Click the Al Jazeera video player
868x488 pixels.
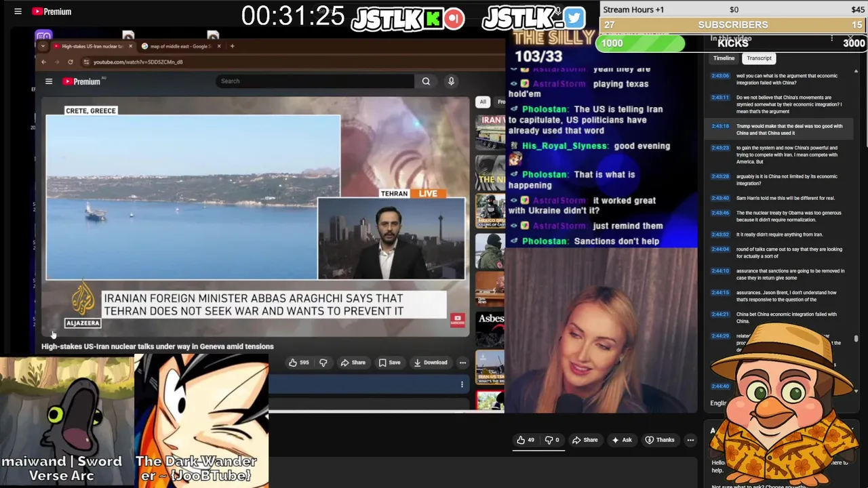click(255, 216)
